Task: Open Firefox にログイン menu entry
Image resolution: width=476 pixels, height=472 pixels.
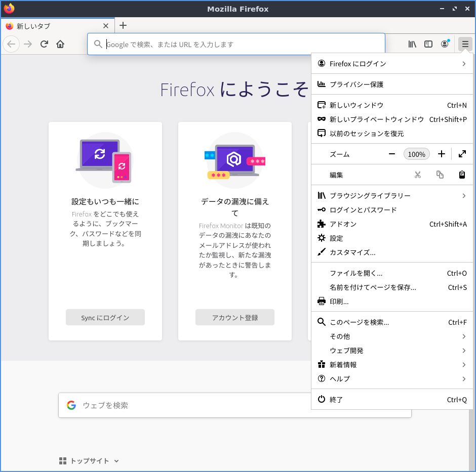Action: pos(392,64)
